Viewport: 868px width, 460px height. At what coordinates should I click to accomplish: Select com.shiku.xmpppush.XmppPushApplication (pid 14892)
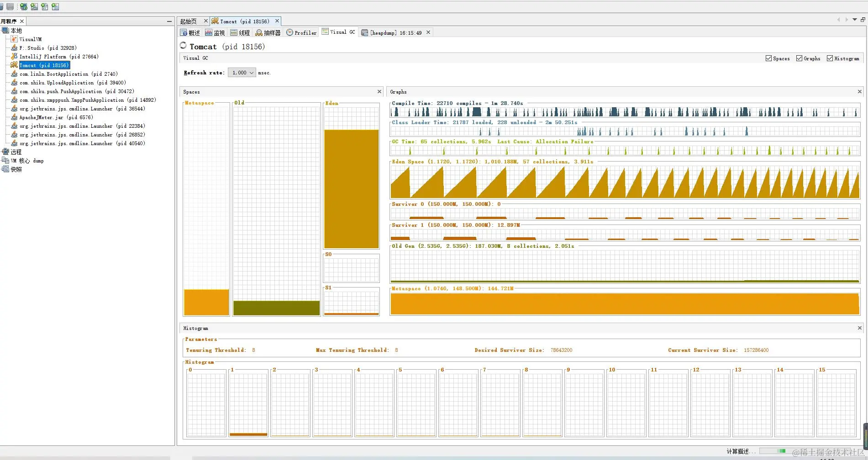tap(88, 100)
